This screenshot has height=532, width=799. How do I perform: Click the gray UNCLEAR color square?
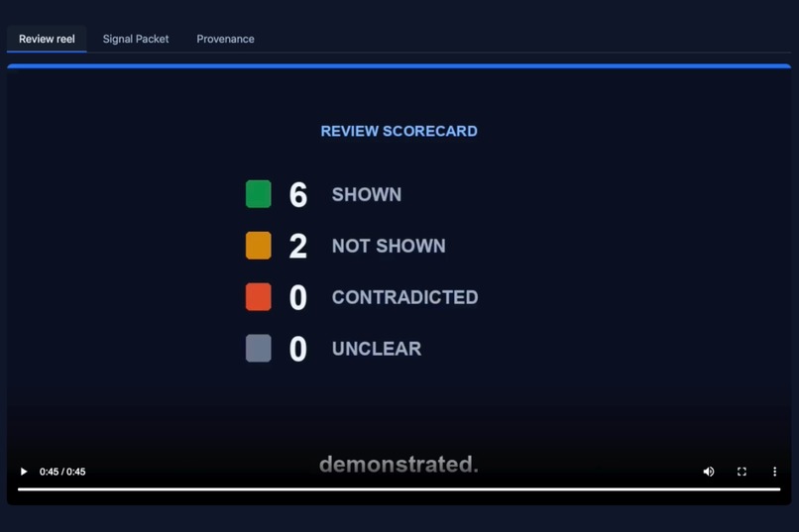pos(259,348)
